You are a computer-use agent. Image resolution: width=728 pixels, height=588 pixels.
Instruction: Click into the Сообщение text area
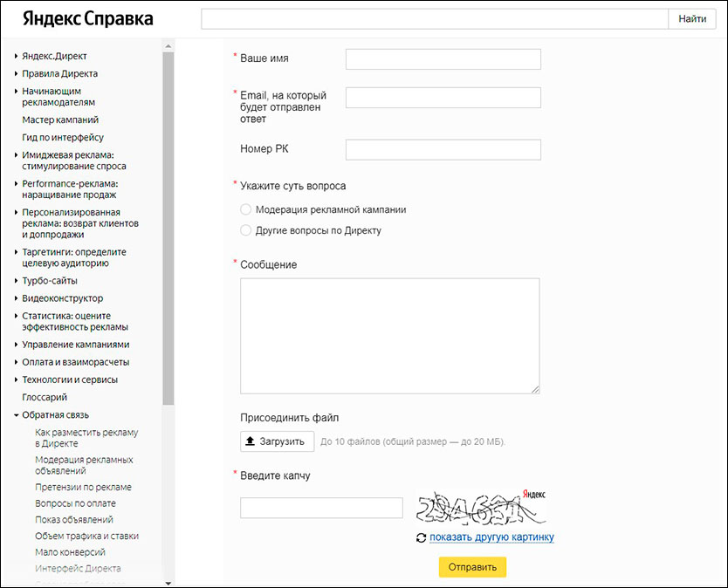tap(390, 336)
